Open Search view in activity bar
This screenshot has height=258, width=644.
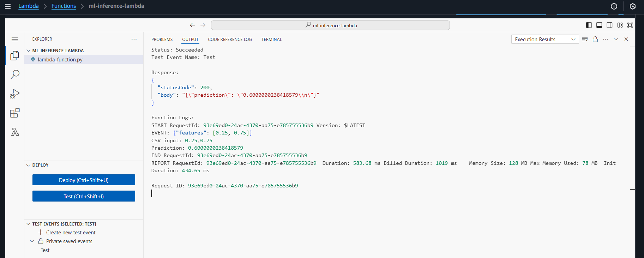coord(15,74)
